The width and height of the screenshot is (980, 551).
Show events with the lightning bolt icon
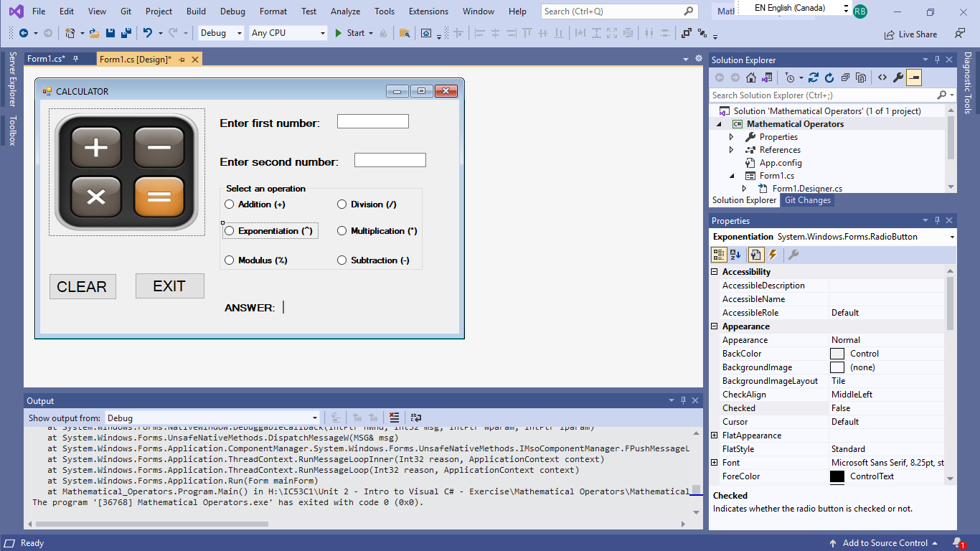(773, 255)
